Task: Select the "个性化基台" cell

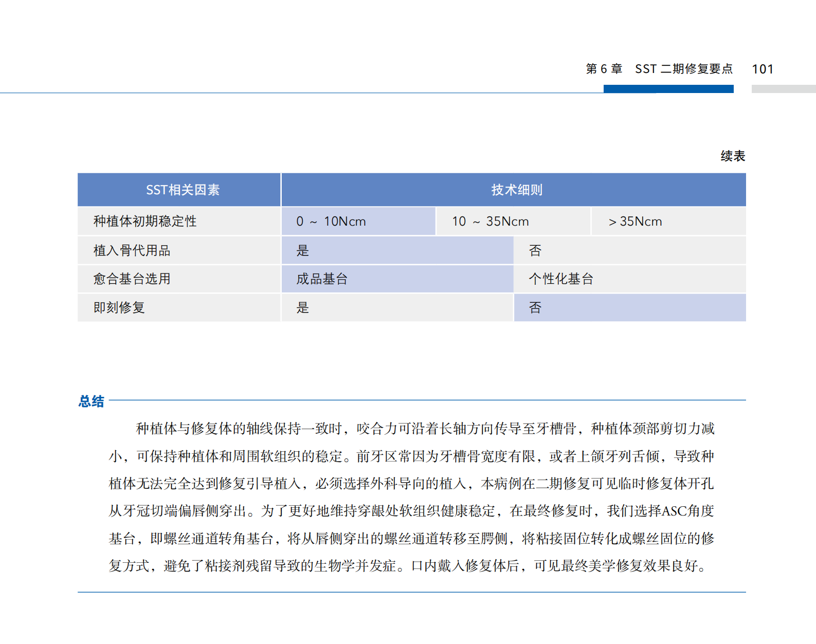Action: 561,279
